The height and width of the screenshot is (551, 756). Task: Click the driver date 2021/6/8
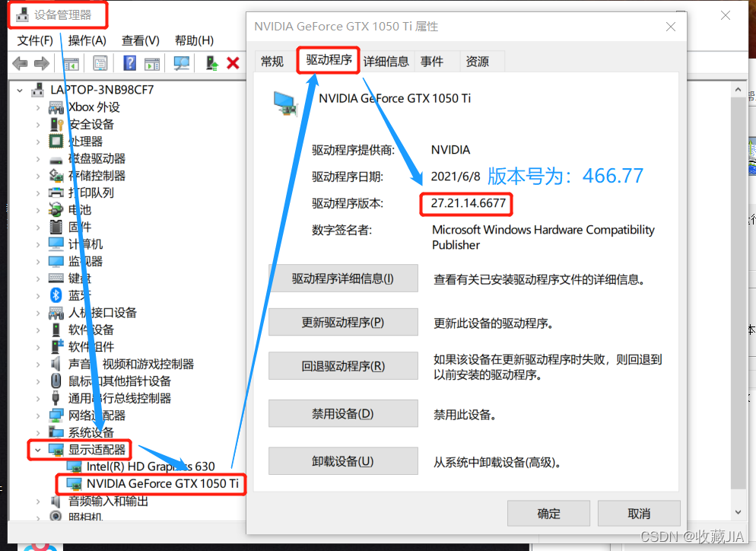[456, 177]
